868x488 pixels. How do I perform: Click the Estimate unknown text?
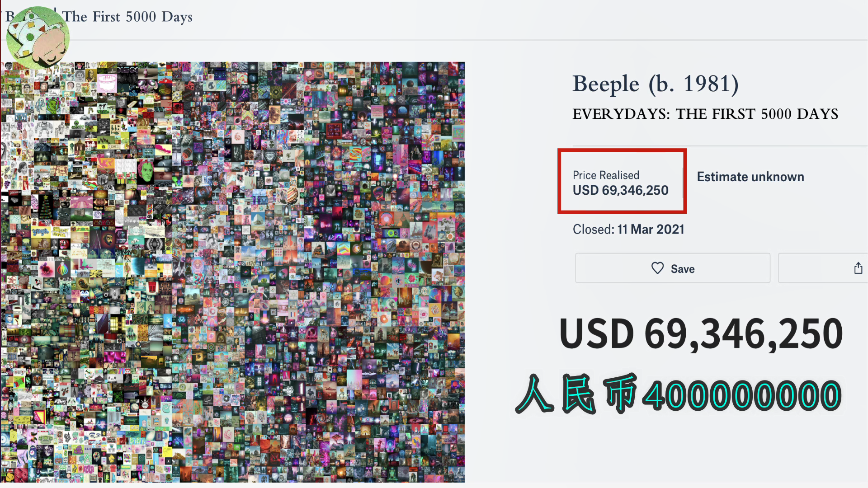point(750,177)
